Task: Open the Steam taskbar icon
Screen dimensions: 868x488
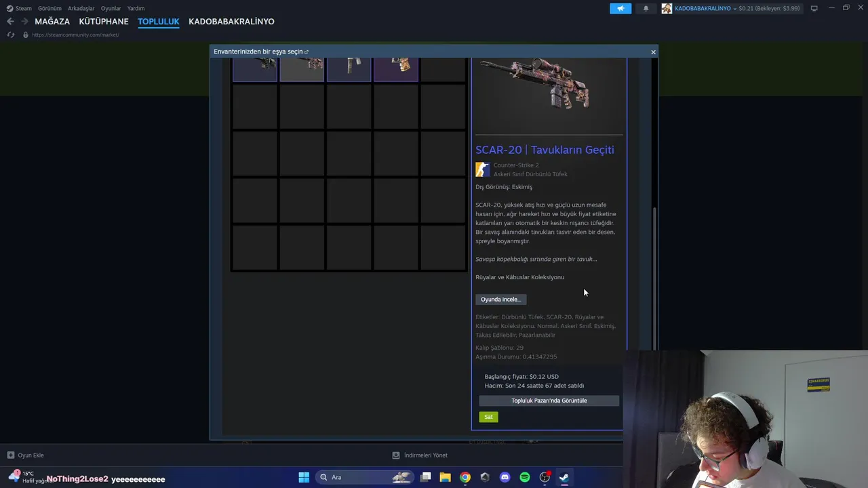Action: (564, 477)
